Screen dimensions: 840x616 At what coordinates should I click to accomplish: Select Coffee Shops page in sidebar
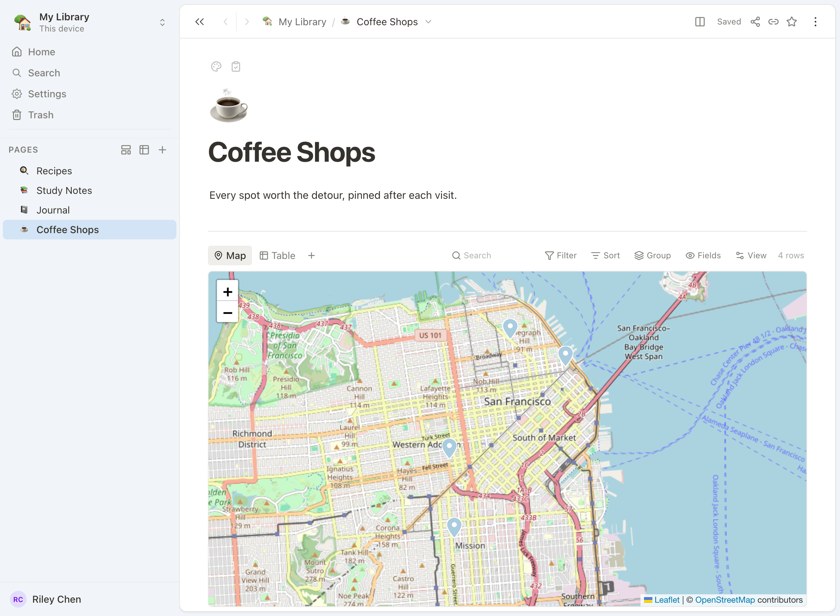coord(90,230)
